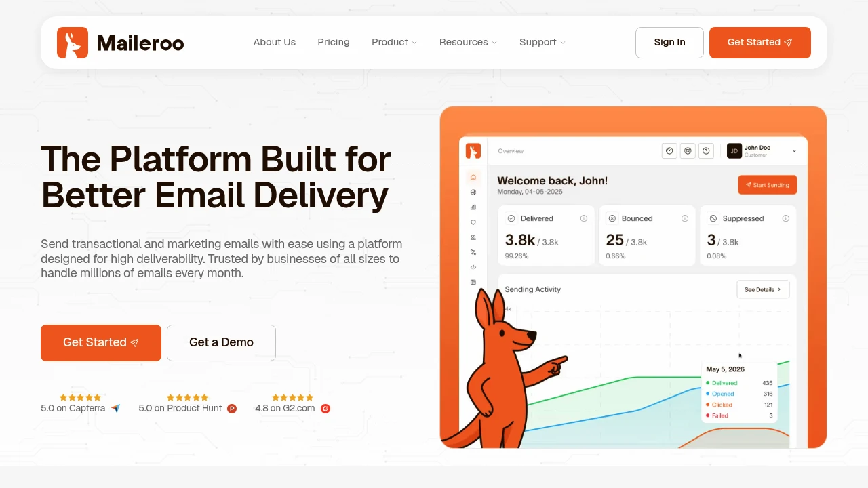Open the Pricing page
Screen dimensions: 868x488
pos(334,42)
